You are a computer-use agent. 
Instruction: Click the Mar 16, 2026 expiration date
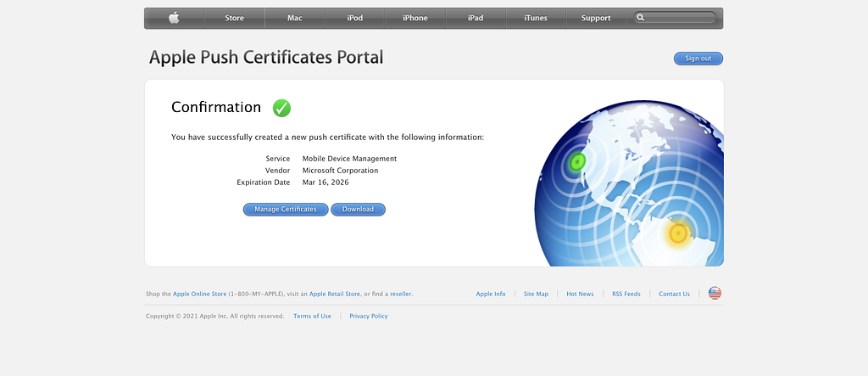pyautogui.click(x=325, y=182)
